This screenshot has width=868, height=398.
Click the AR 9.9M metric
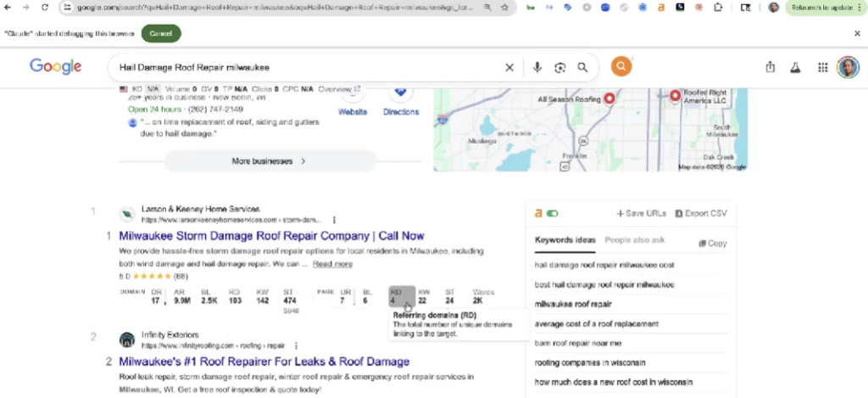click(x=182, y=296)
